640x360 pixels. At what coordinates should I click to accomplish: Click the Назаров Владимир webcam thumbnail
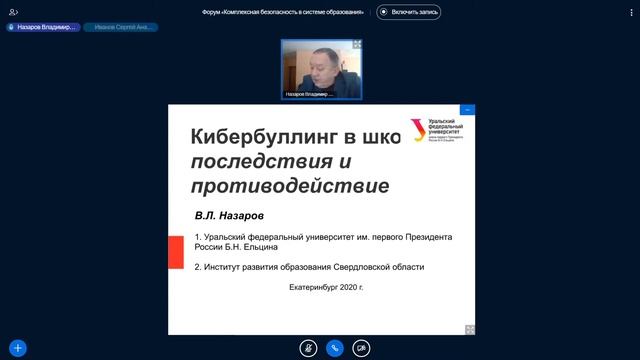(321, 69)
